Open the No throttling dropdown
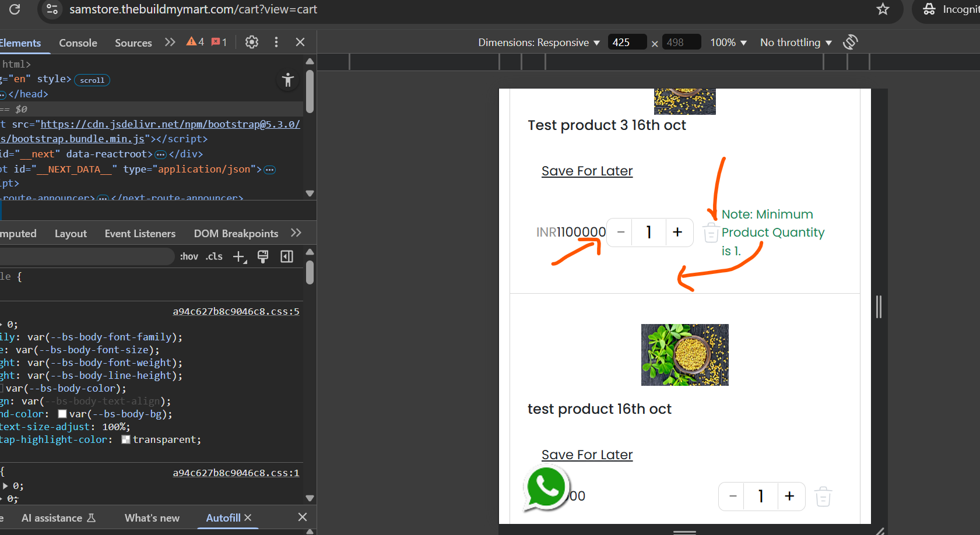Screen dimensions: 980x535 (796, 43)
